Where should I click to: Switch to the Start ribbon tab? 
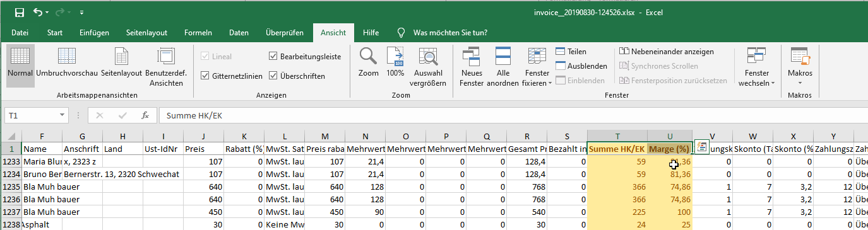point(55,32)
